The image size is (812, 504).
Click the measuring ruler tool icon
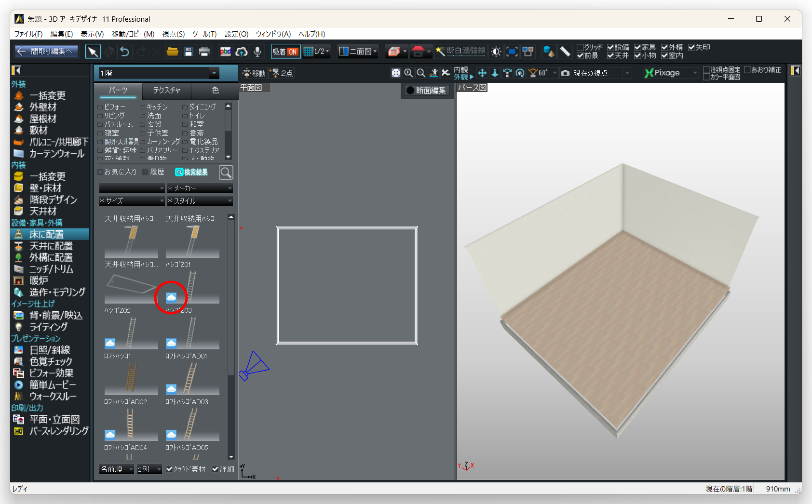point(565,52)
